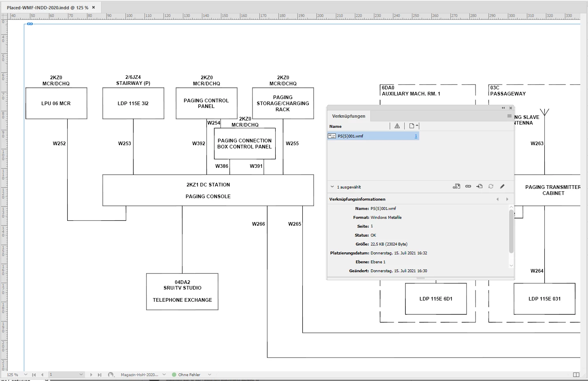Click the Update Link refresh icon
This screenshot has height=381, width=588.
(491, 186)
